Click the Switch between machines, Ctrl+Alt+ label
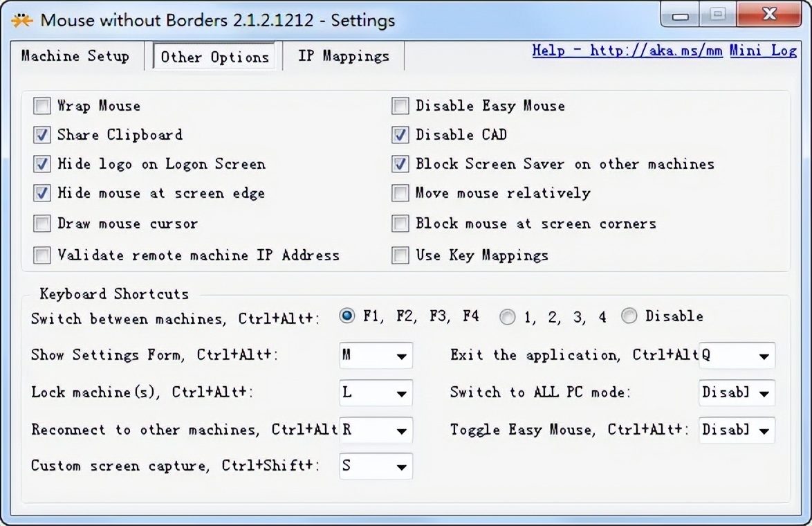The height and width of the screenshot is (526, 812). pos(174,318)
